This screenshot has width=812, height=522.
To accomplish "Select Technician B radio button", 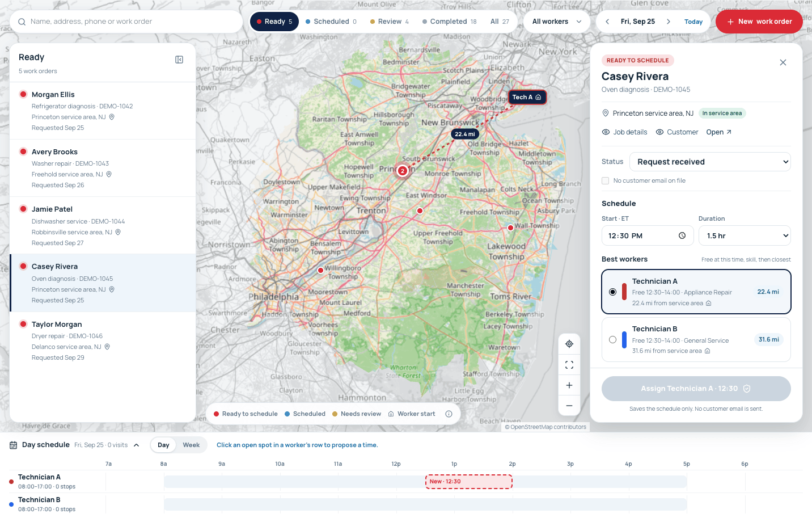I will pyautogui.click(x=612, y=339).
